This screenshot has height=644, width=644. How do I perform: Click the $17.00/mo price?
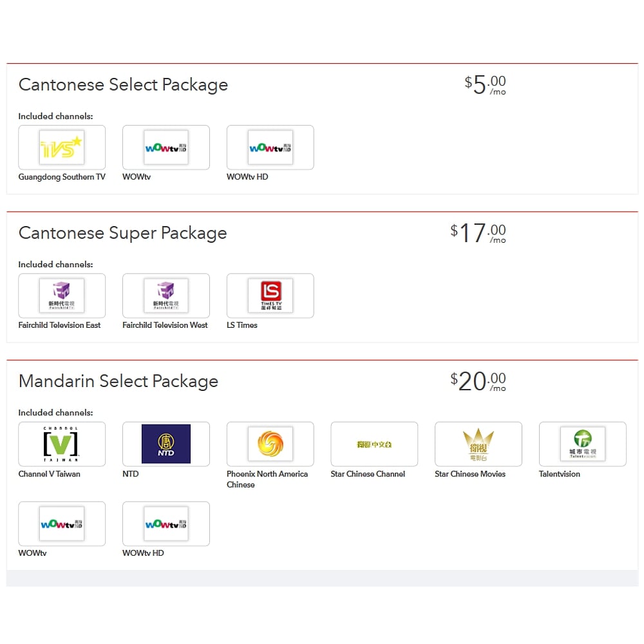[478, 233]
